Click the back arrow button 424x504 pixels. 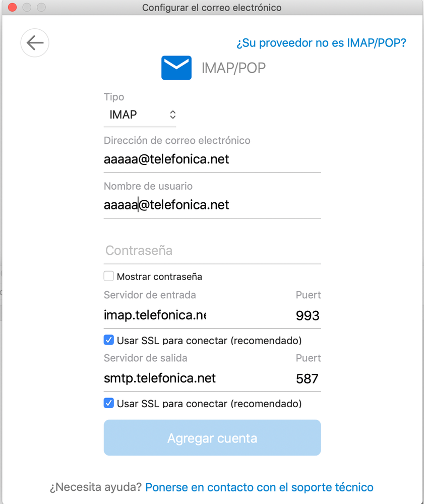pyautogui.click(x=35, y=43)
